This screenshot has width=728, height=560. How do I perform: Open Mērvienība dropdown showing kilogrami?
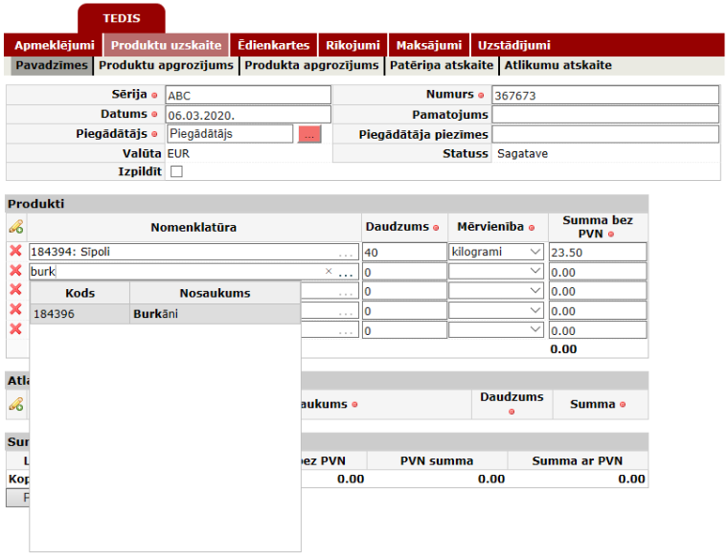(x=496, y=252)
